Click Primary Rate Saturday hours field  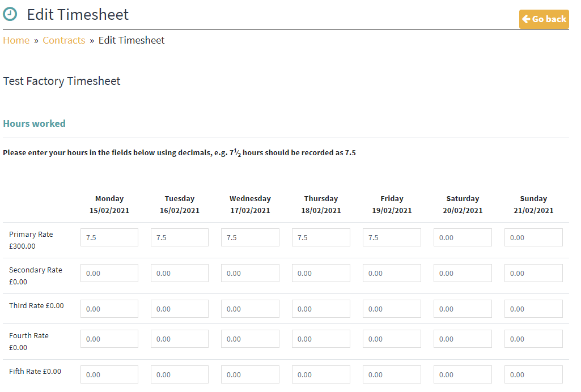pyautogui.click(x=463, y=237)
